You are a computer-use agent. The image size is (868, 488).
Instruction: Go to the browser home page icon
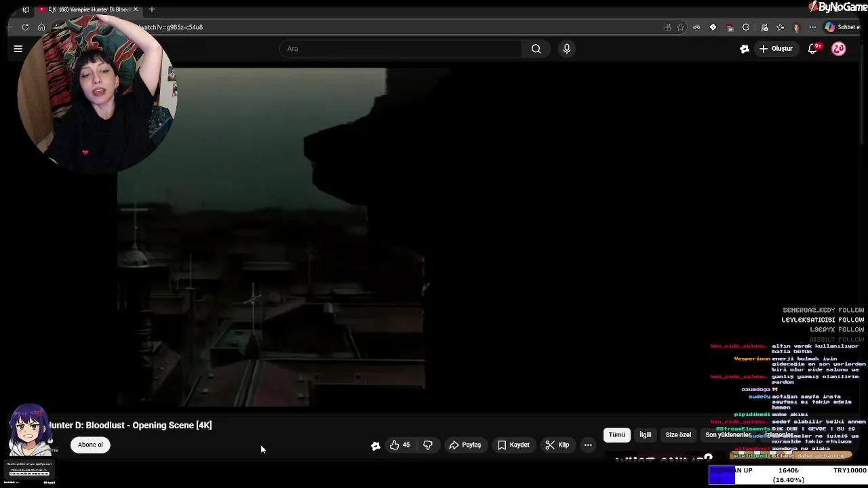tap(41, 27)
